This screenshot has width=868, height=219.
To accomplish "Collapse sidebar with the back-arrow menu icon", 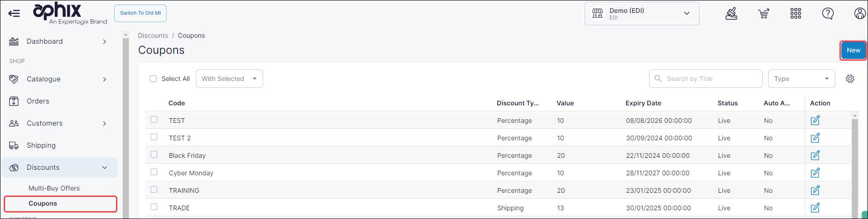I will click(14, 13).
